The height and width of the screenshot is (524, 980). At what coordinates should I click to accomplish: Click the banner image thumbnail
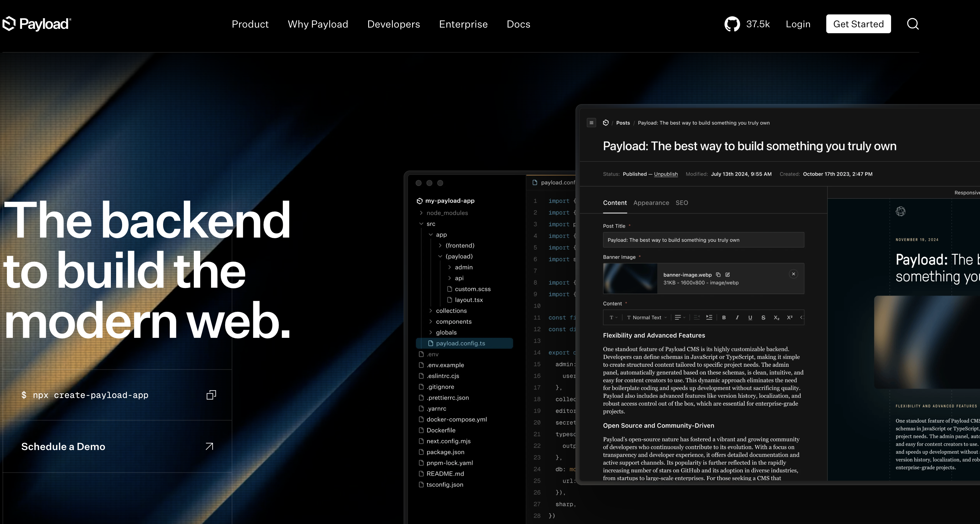pos(630,278)
